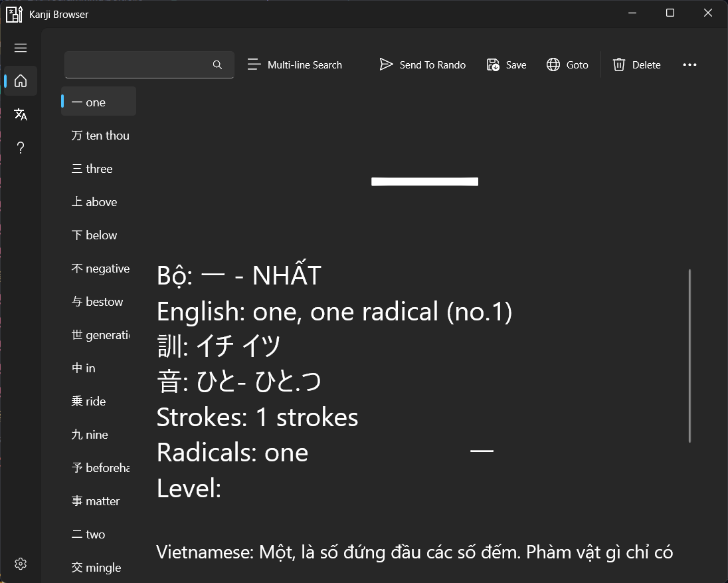Select the 万 ten thousand list item
Viewport: 728px width, 583px height.
pyautogui.click(x=100, y=136)
